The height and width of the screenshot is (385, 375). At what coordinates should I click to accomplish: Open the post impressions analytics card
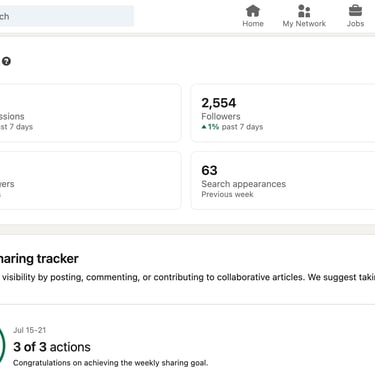coord(90,113)
